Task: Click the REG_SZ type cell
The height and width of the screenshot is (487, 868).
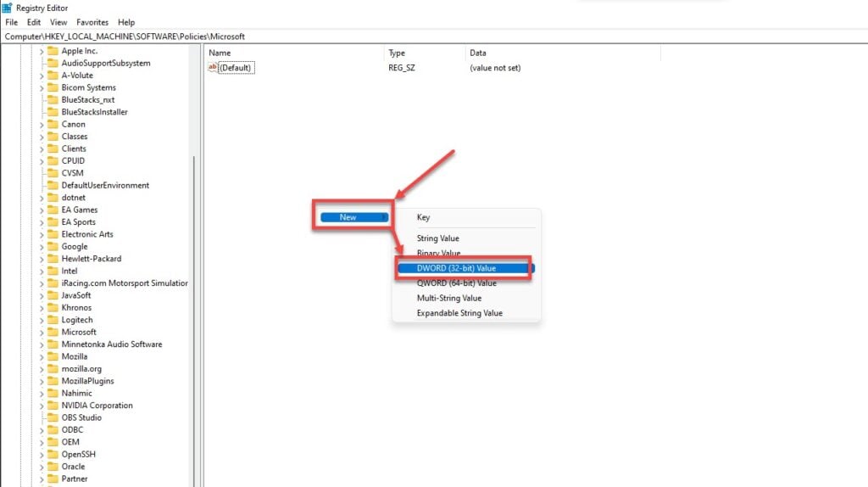Action: (401, 68)
